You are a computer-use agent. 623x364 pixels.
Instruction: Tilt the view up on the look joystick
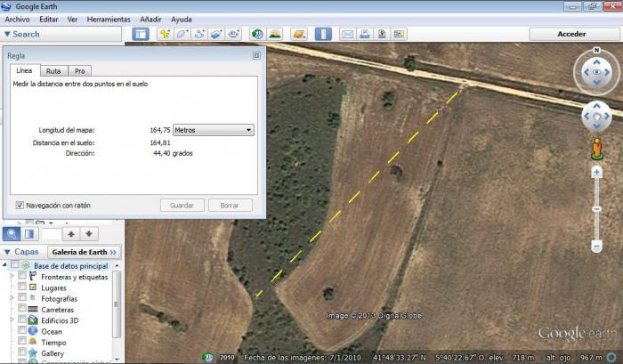(x=597, y=61)
